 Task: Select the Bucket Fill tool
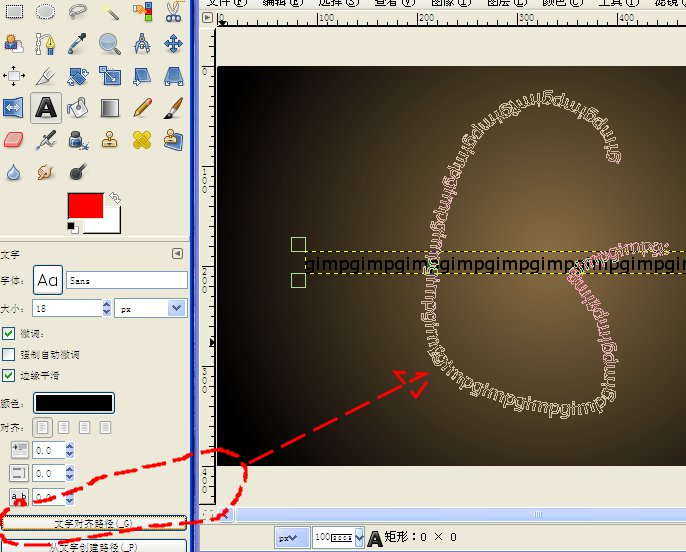[78, 108]
